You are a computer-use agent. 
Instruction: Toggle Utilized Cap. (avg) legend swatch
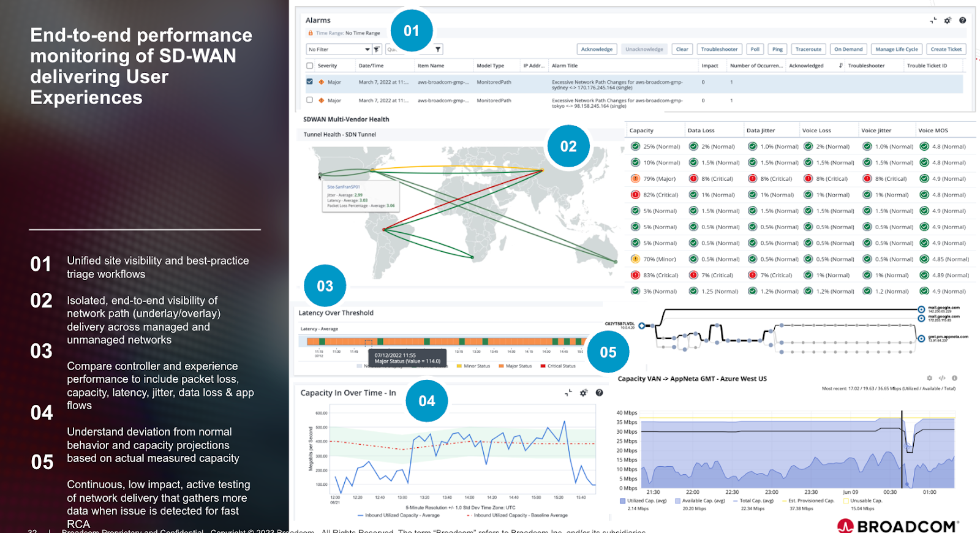(x=622, y=501)
